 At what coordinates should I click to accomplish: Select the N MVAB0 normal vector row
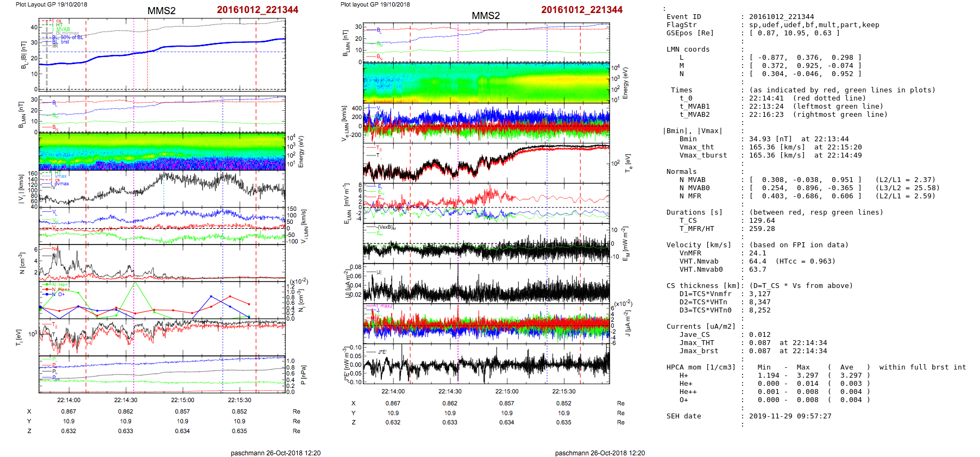click(805, 188)
